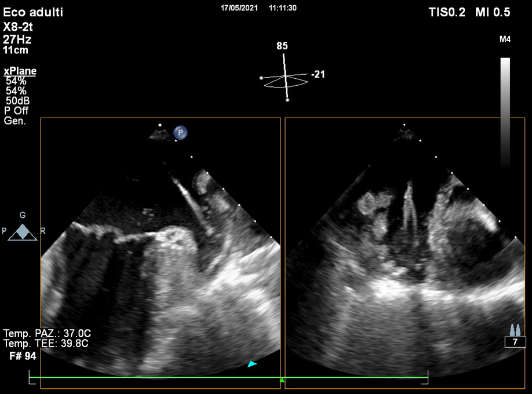The width and height of the screenshot is (532, 394).
Task: Click the -21 tilt angle value
Action: pos(319,74)
